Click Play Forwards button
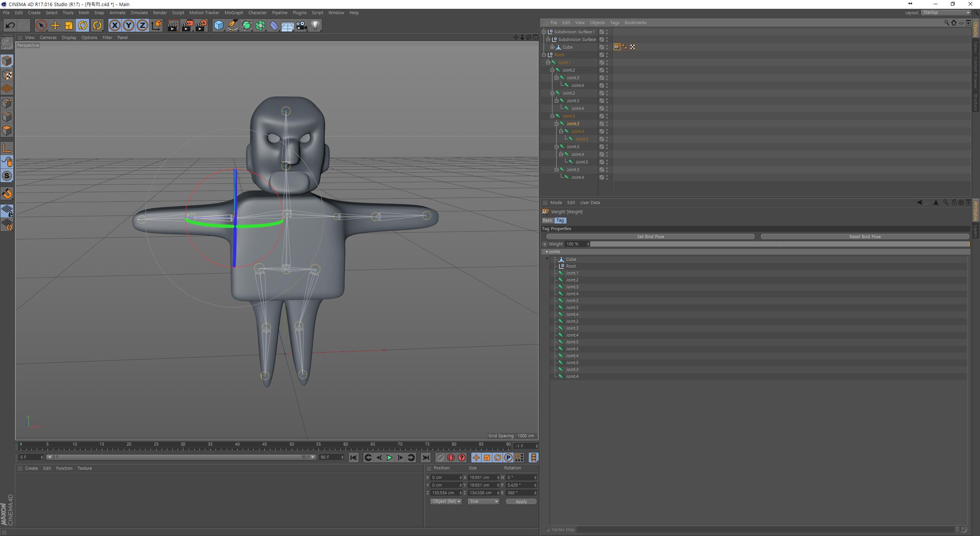Viewport: 980px width, 536px height. [x=389, y=458]
